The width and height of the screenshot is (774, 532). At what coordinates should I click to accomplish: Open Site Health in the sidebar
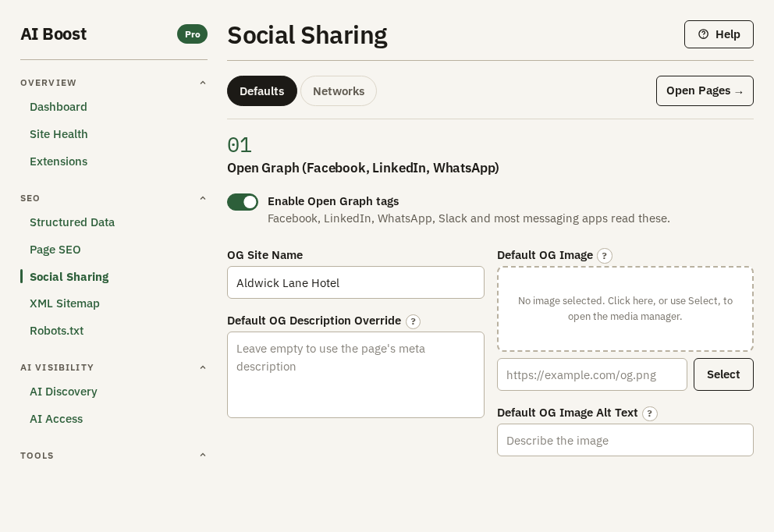tap(59, 133)
